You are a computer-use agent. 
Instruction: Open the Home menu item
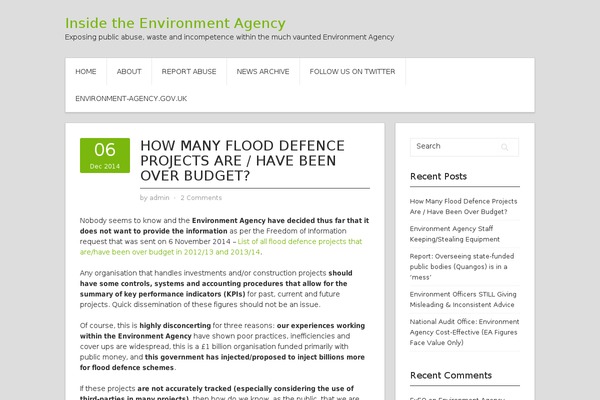pyautogui.click(x=86, y=72)
